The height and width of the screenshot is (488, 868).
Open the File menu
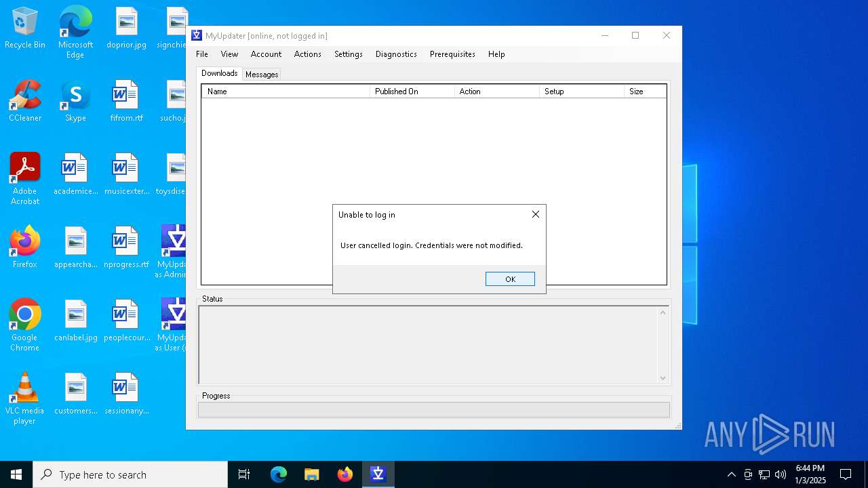pos(202,54)
